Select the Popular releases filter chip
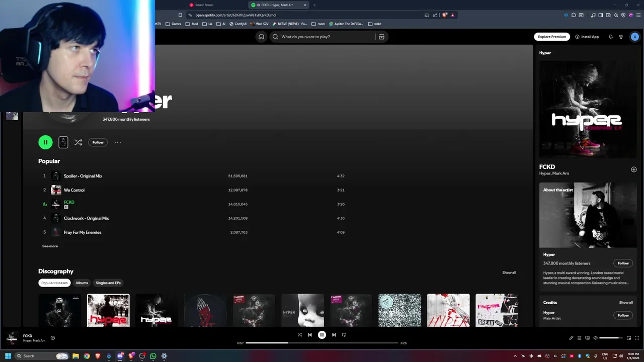This screenshot has height=362, width=644. tap(54, 283)
